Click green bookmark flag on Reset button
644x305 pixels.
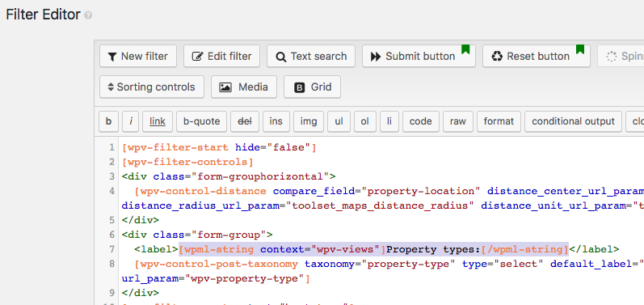pyautogui.click(x=579, y=49)
